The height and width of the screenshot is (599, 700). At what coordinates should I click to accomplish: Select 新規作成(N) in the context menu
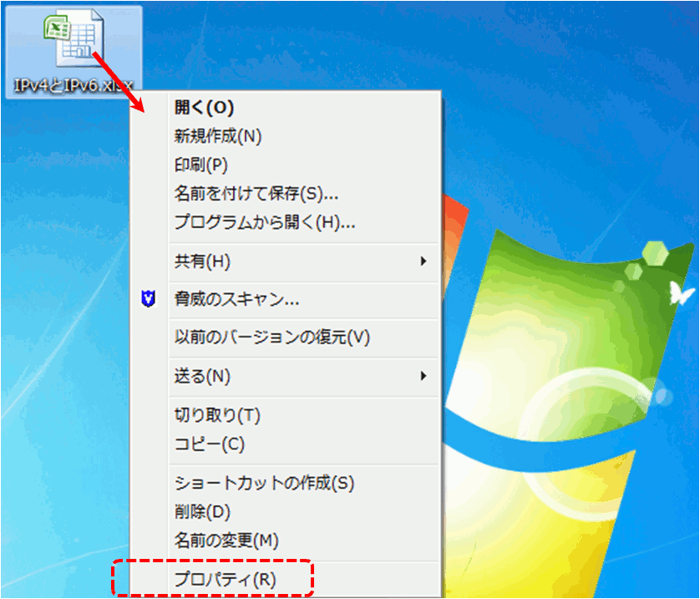point(217,135)
